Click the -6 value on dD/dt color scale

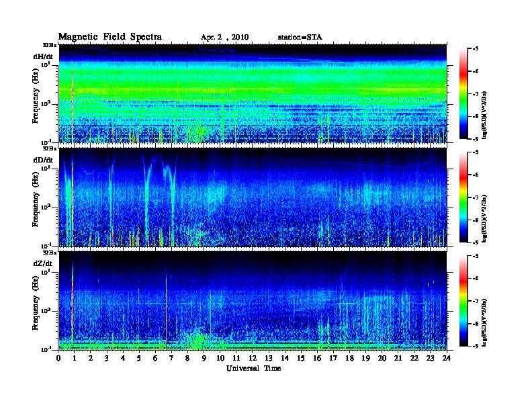[475, 175]
